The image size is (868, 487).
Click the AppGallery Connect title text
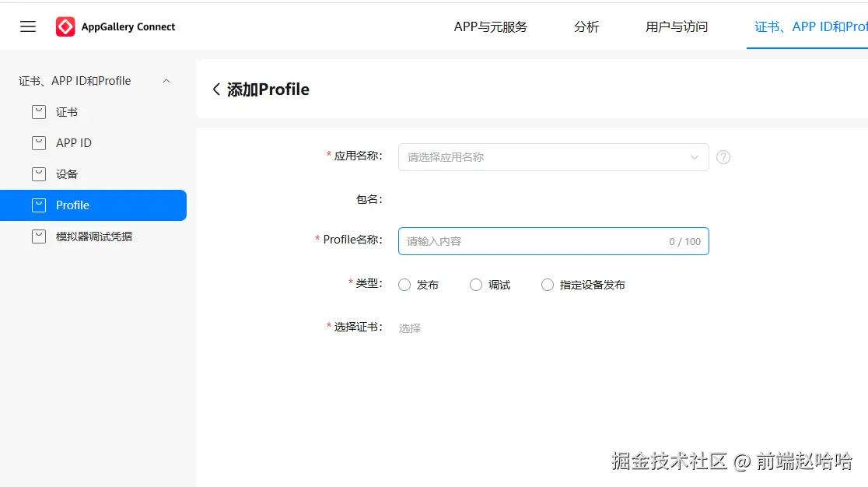point(128,26)
